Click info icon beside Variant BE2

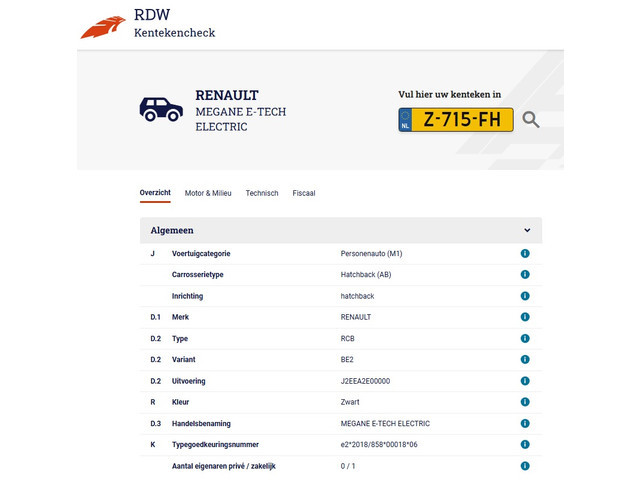click(525, 360)
